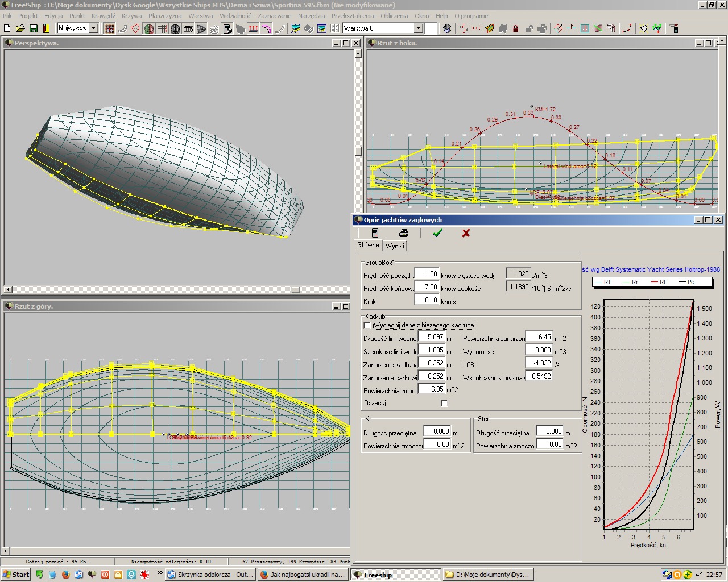
Task: Open the 'Obliczenia' menu
Action: point(394,16)
